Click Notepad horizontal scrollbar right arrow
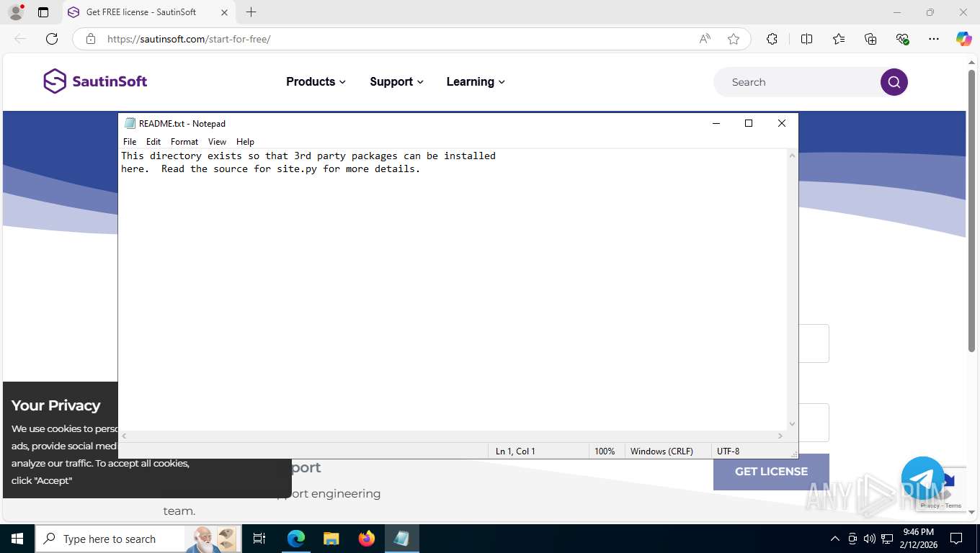980x553 pixels. [x=780, y=436]
